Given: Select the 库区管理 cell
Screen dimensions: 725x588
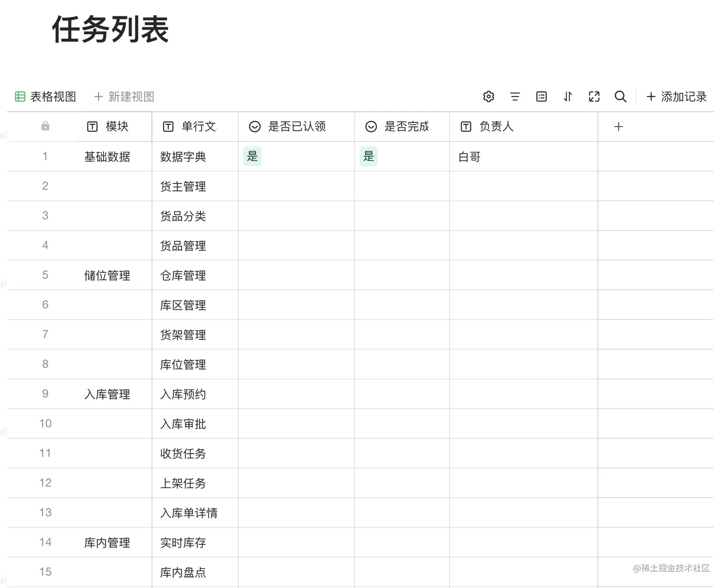Looking at the screenshot, I should click(195, 305).
